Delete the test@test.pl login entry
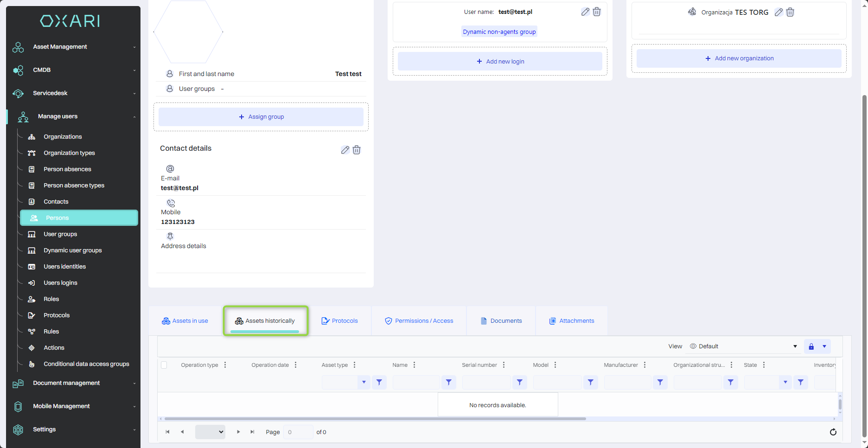 point(597,12)
